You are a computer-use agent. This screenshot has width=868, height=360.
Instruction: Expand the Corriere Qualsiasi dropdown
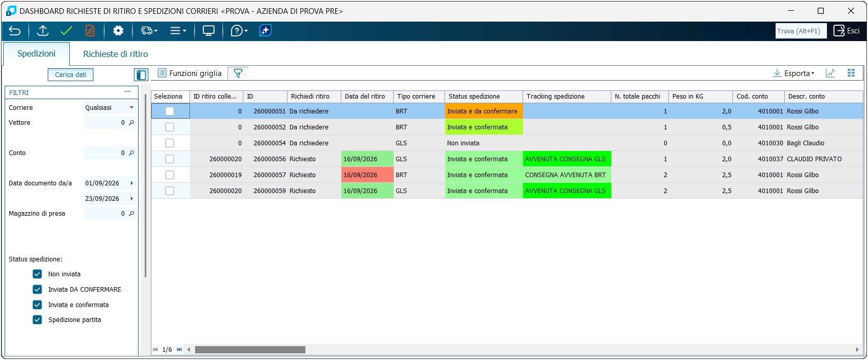[109, 108]
